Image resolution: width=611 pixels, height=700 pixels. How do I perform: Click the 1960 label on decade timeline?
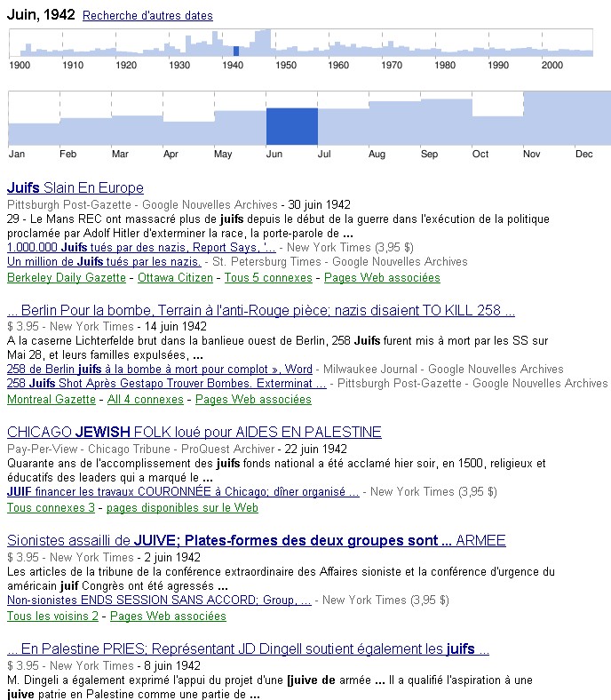(338, 65)
